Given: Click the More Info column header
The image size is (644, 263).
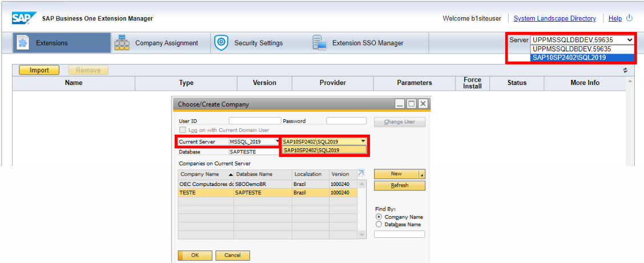Looking at the screenshot, I should coord(585,83).
